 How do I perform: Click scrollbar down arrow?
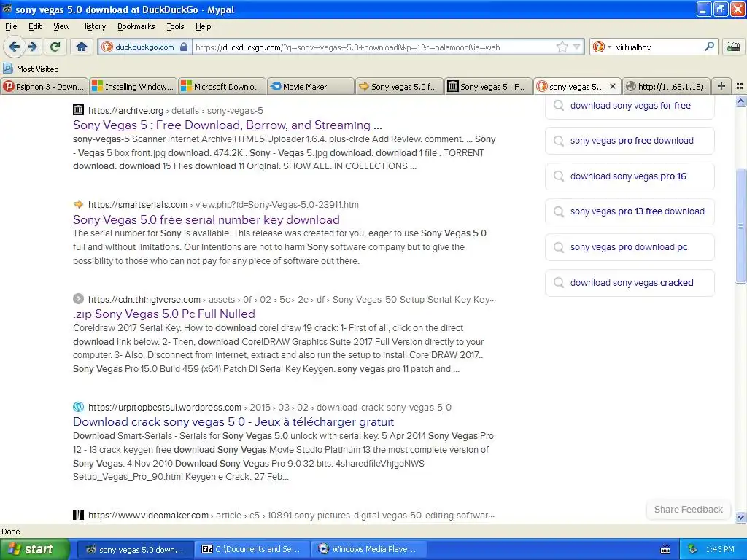[x=740, y=517]
